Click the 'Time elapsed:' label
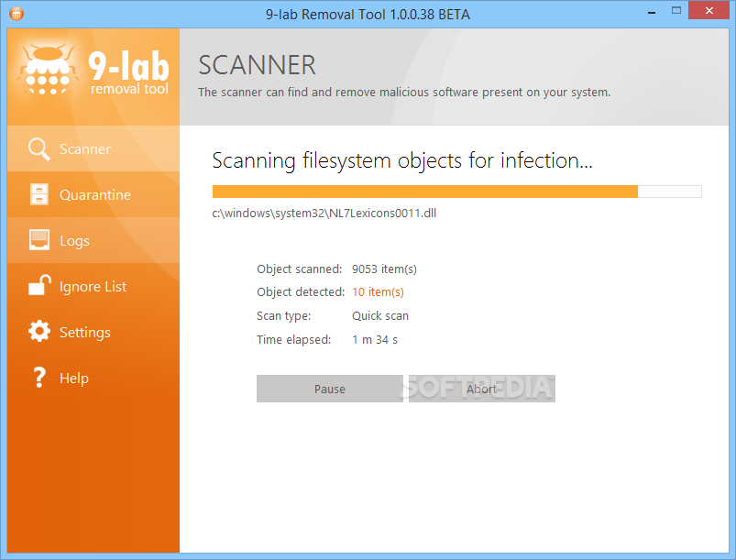Viewport: 736px width, 560px height. click(x=294, y=339)
